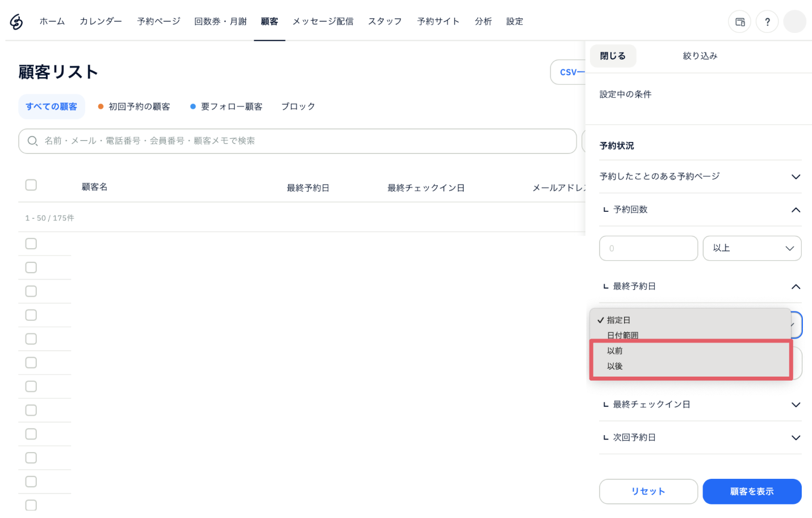This screenshot has height=518, width=812.
Task: Open the user avatar circle
Action: [x=794, y=22]
